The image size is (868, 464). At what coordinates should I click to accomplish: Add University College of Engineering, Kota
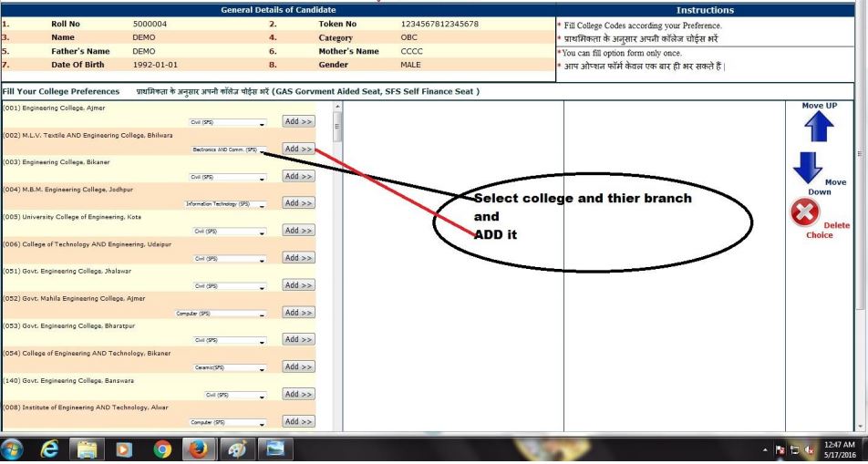pos(298,231)
